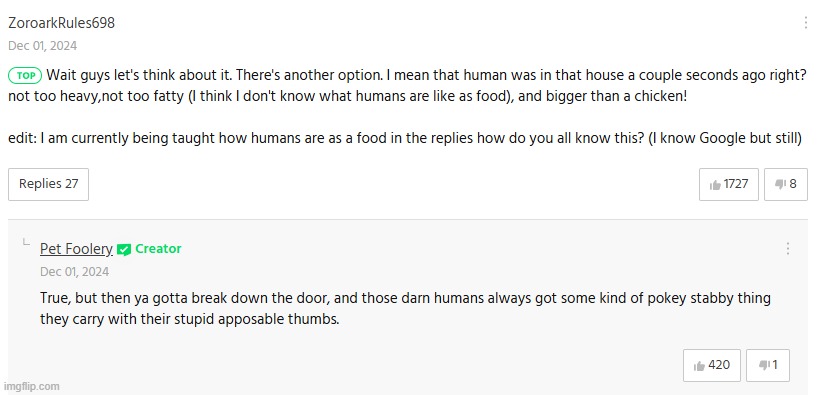
Task: Select the comment paragraph starting 'Wait guys'
Action: [x=407, y=86]
